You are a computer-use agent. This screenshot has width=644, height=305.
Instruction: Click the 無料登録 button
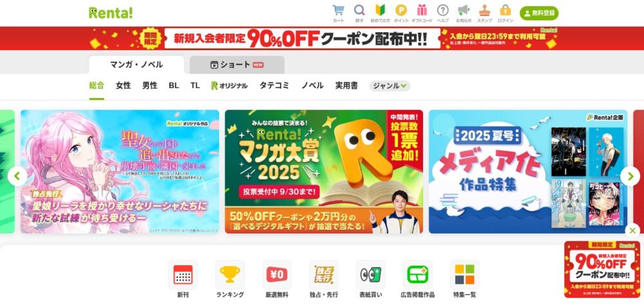[x=539, y=13]
